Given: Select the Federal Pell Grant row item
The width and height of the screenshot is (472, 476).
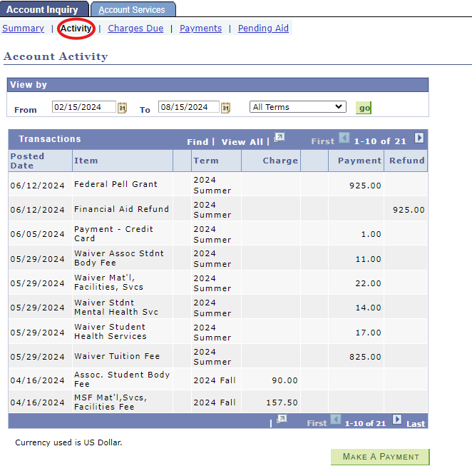Looking at the screenshot, I should [x=116, y=184].
